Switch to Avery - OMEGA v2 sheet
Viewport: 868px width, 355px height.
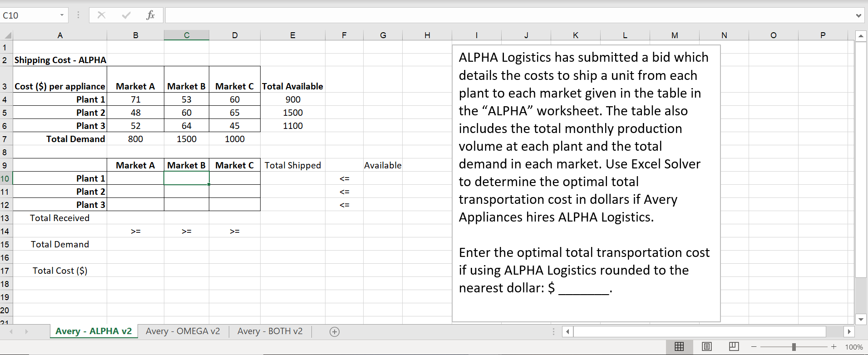(x=183, y=331)
